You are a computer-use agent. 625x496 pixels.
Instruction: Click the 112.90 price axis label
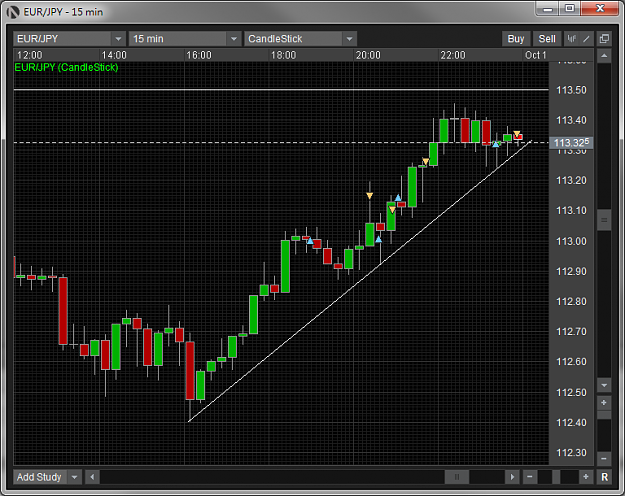[571, 272]
